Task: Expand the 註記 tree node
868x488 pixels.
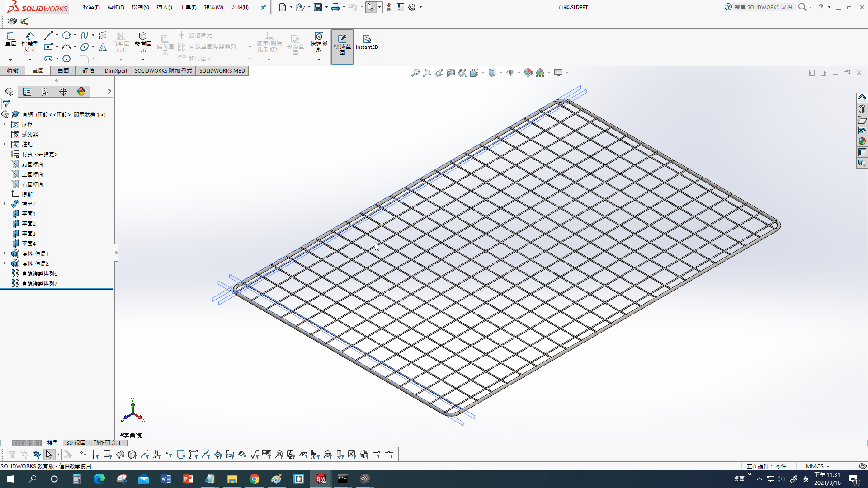Action: tap(5, 144)
